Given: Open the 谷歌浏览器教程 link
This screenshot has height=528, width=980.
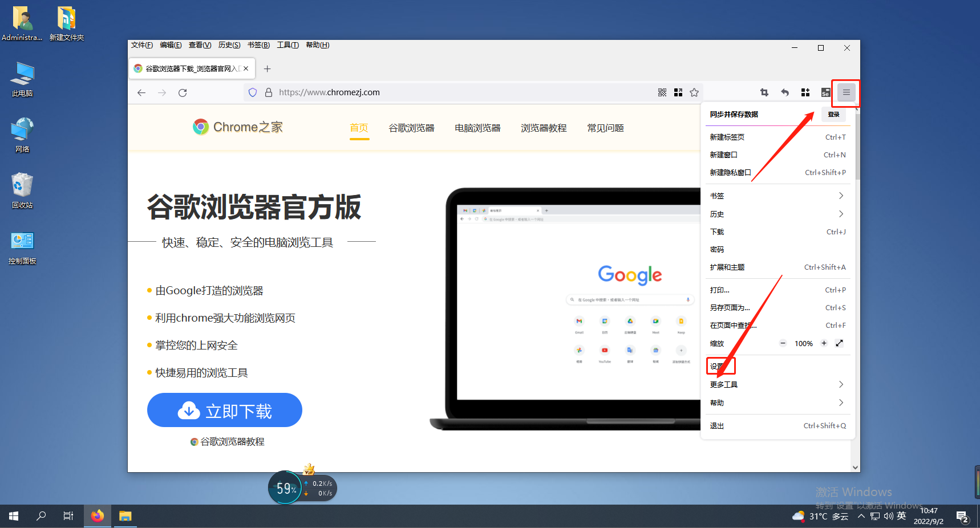Looking at the screenshot, I should [228, 441].
